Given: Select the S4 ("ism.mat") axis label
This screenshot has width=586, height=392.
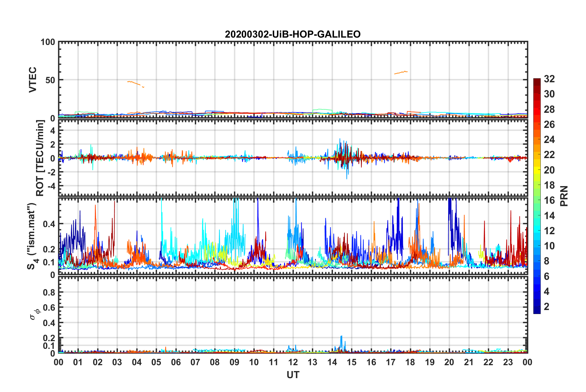Looking at the screenshot, I should coord(32,236).
